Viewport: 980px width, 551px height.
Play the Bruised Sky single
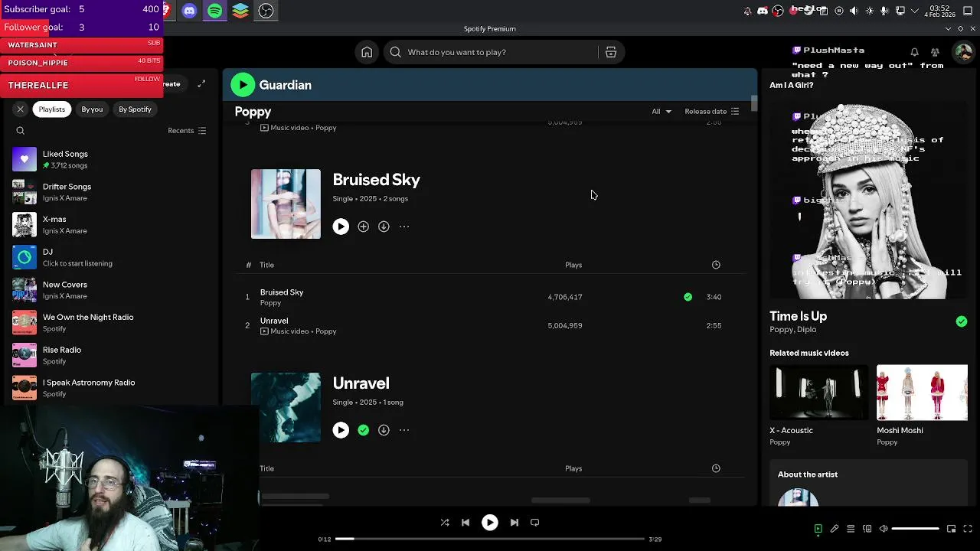(341, 227)
